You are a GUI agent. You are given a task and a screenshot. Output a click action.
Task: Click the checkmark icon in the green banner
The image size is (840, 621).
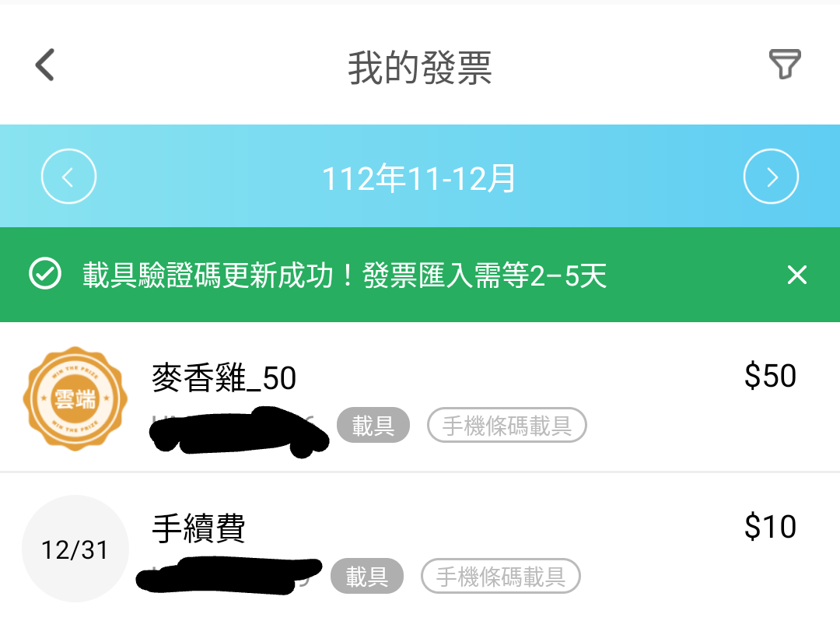45,275
